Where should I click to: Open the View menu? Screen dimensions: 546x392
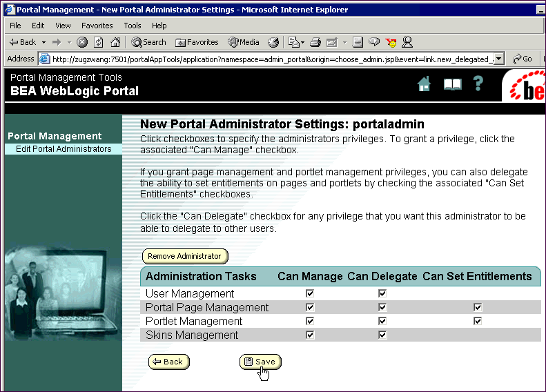click(x=63, y=26)
